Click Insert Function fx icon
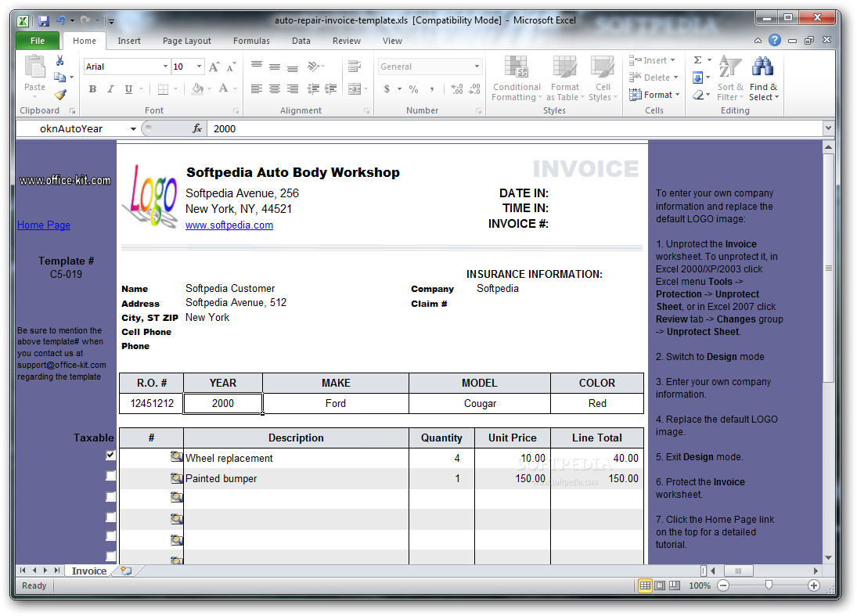Screen dimensions: 857x616 [197, 128]
